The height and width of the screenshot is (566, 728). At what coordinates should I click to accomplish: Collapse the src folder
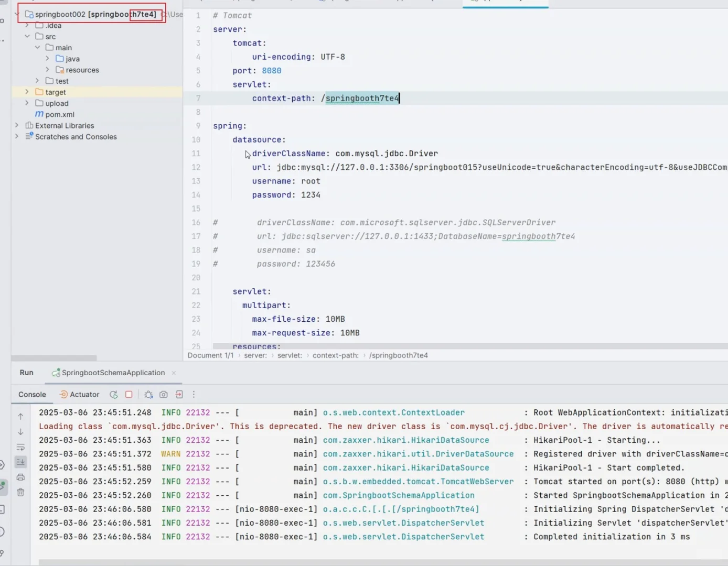coord(27,36)
